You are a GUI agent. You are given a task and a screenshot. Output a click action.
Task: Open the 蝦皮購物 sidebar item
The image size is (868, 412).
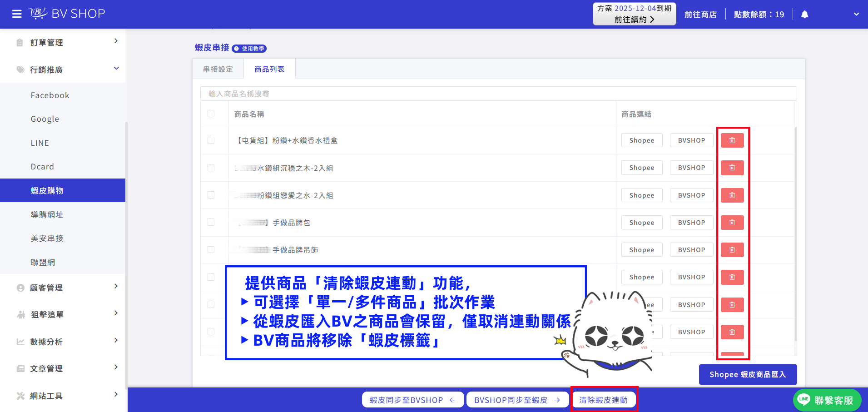point(63,191)
